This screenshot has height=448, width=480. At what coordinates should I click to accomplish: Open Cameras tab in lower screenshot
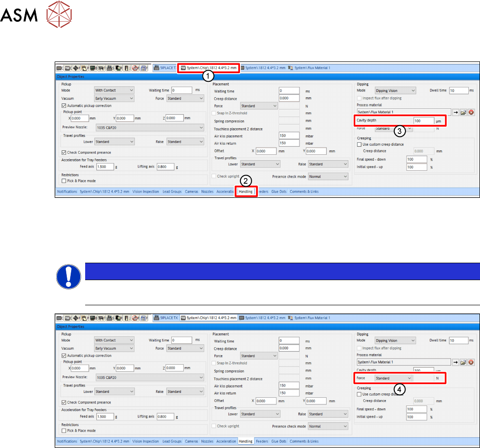(x=192, y=441)
